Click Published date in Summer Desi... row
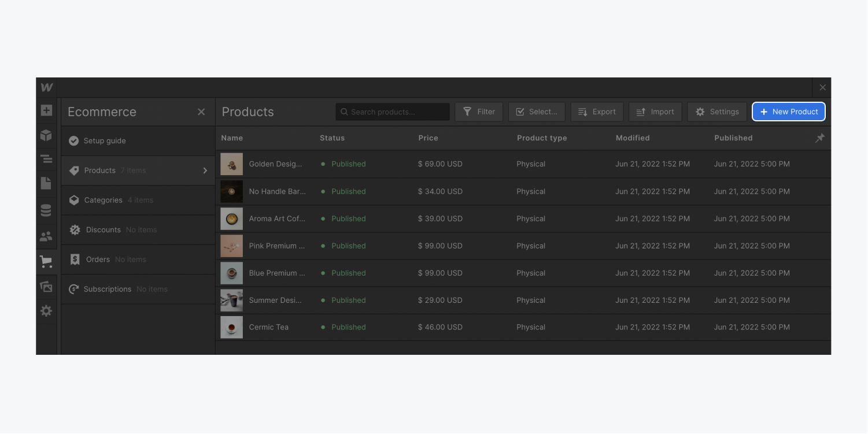Screen dimensions: 868x434 [x=752, y=300]
